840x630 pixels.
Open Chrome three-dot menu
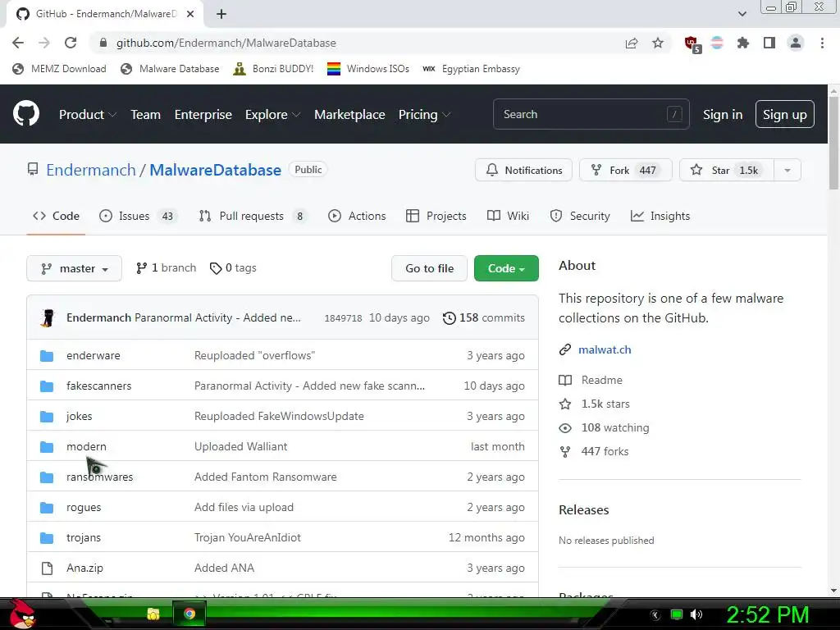[822, 43]
